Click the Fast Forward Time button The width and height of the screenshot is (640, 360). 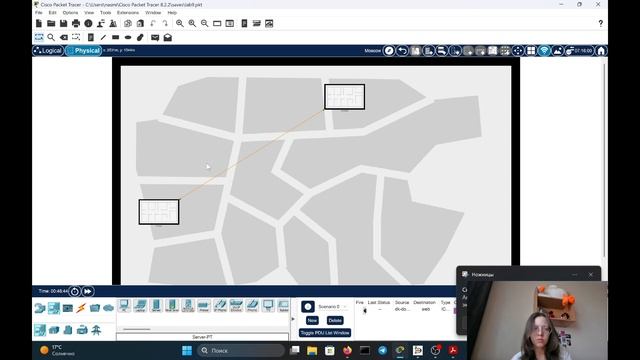(x=88, y=291)
